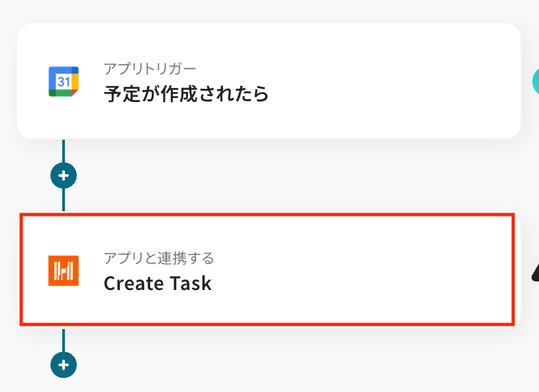This screenshot has height=392, width=539.
Task: Select the 予定が作成されたら title text
Action: point(186,94)
